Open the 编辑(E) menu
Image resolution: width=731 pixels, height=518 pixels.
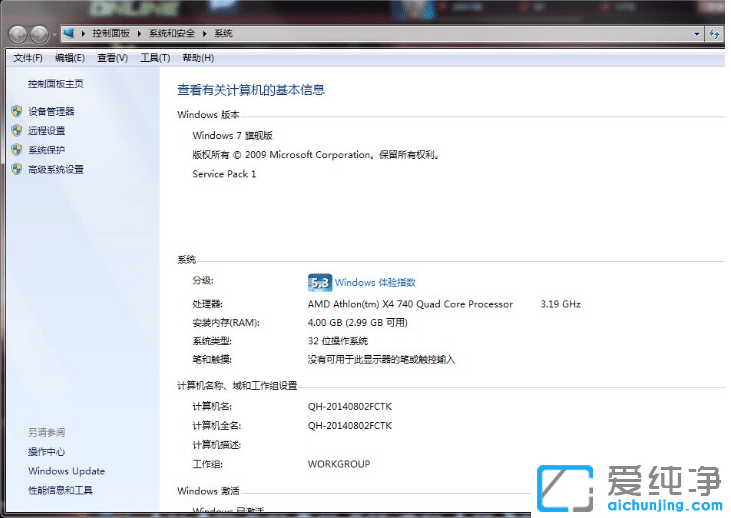coord(70,58)
